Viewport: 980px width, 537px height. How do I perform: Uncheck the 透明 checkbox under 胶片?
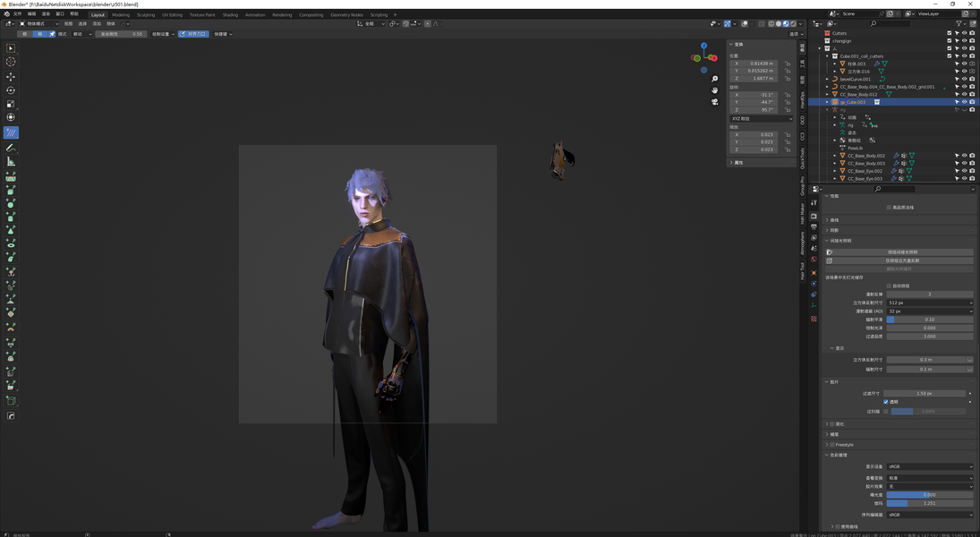pos(886,402)
